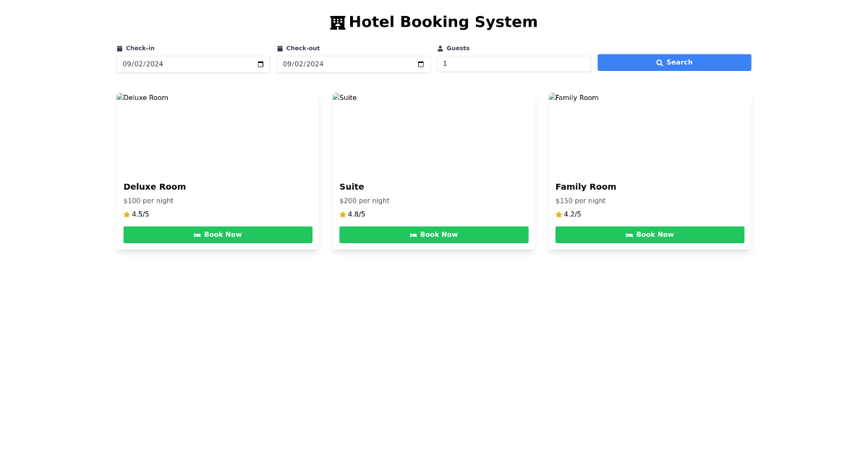This screenshot has width=868, height=456.
Task: Click the calendar icon beside the Check-out label
Action: point(281,48)
